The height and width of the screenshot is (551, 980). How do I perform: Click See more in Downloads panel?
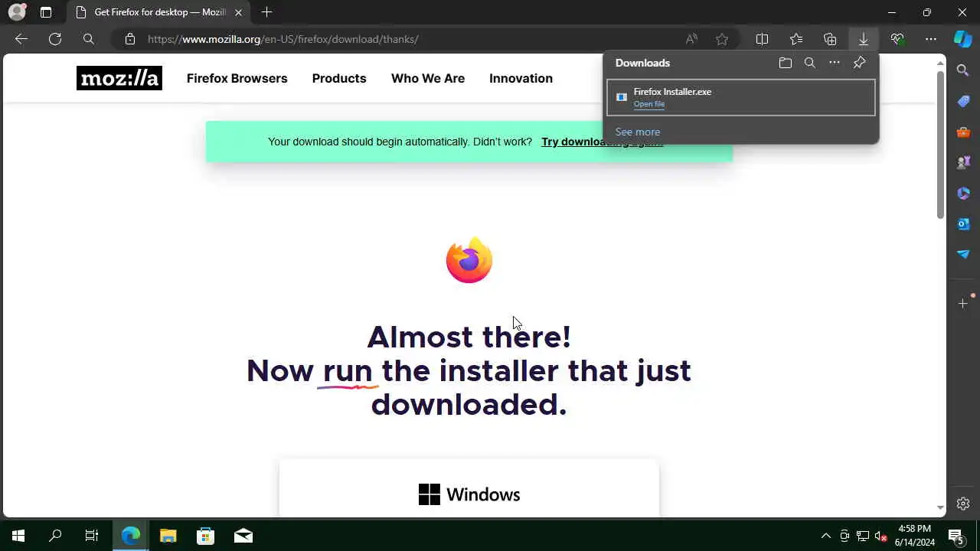click(638, 132)
